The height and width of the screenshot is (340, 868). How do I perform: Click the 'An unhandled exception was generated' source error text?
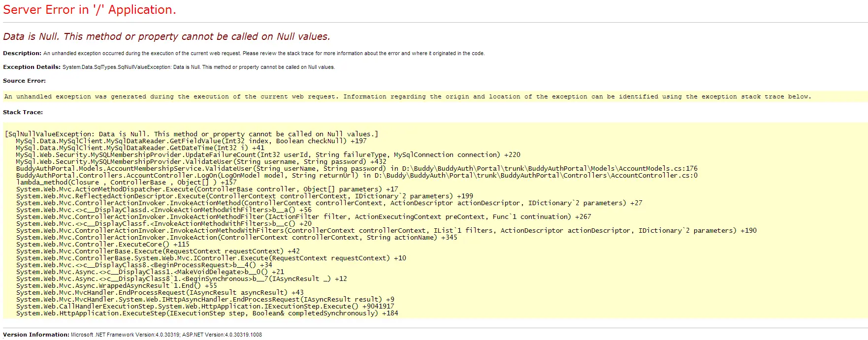[x=407, y=96]
